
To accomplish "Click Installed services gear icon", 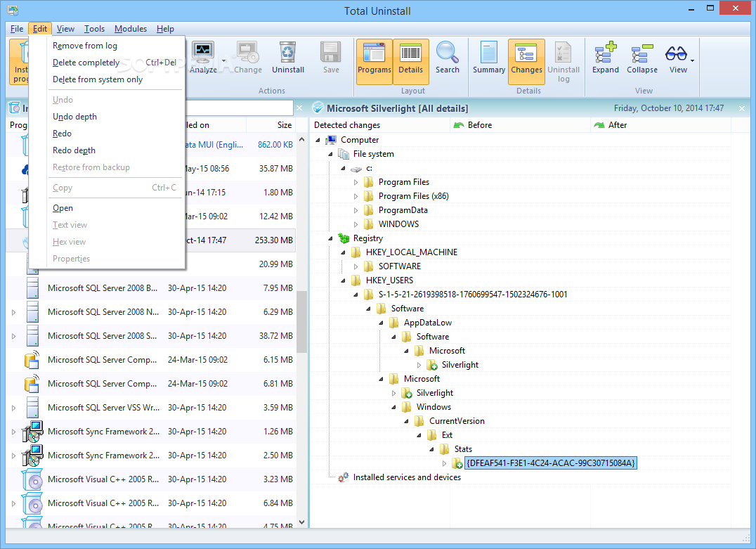I will pyautogui.click(x=344, y=477).
